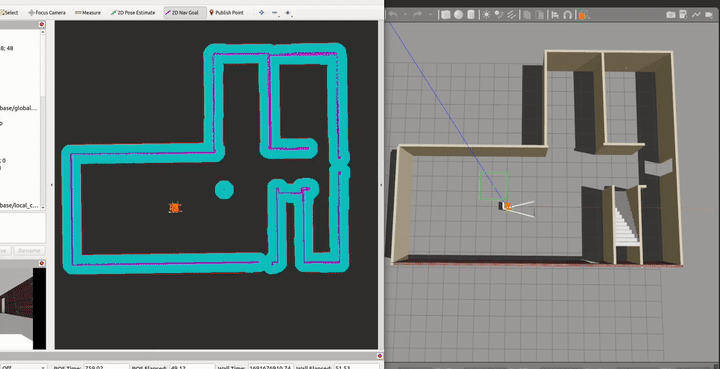This screenshot has width=720, height=369.
Task: Click Gazebo undo arrow
Action: coord(393,15)
